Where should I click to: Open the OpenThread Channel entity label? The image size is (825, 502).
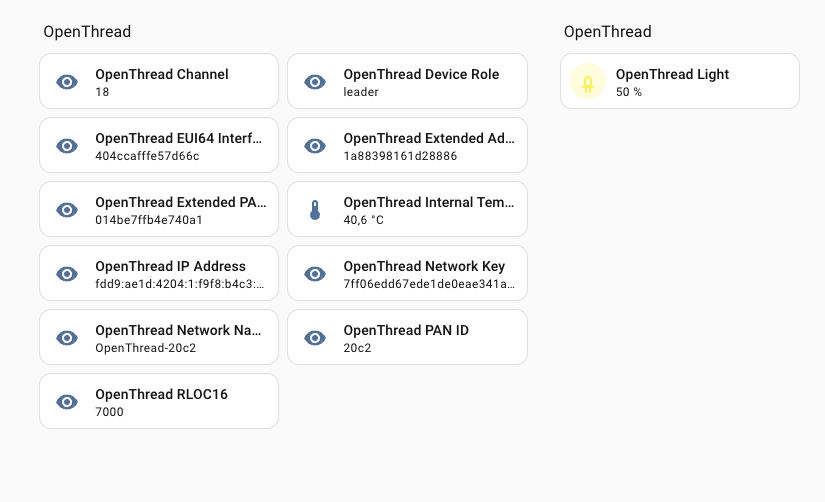(162, 74)
